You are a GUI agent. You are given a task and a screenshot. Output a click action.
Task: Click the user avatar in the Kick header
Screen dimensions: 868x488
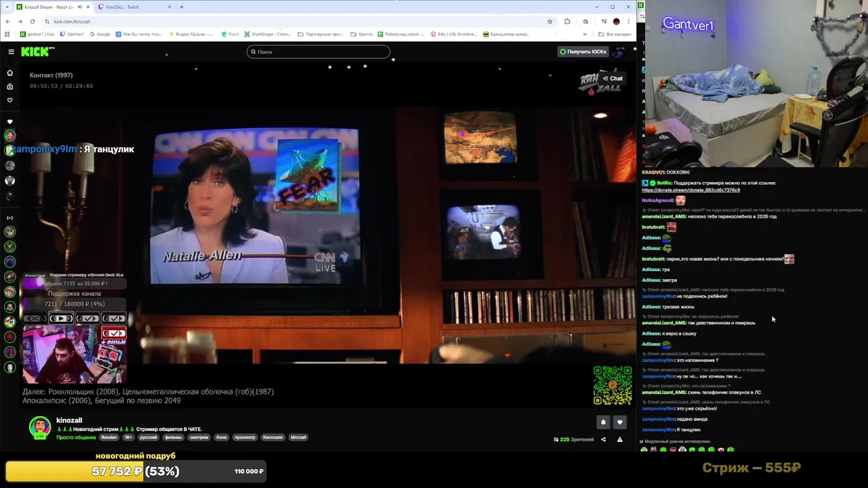click(618, 52)
